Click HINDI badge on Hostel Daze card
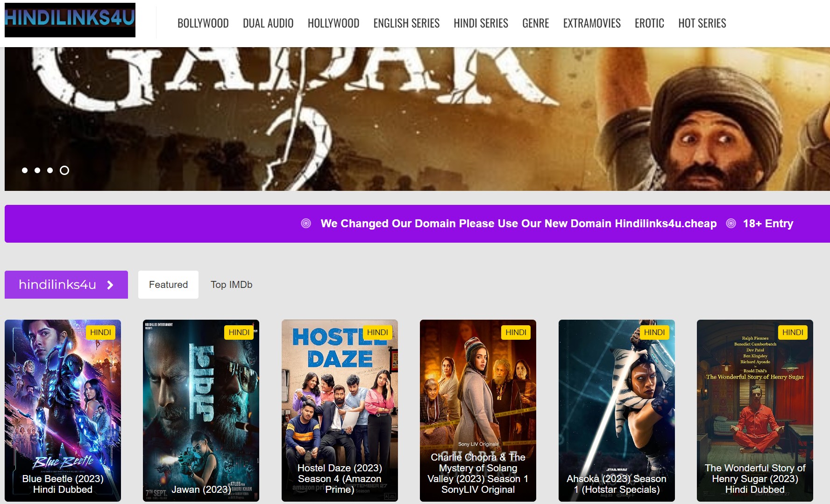Image resolution: width=830 pixels, height=504 pixels. [x=377, y=332]
